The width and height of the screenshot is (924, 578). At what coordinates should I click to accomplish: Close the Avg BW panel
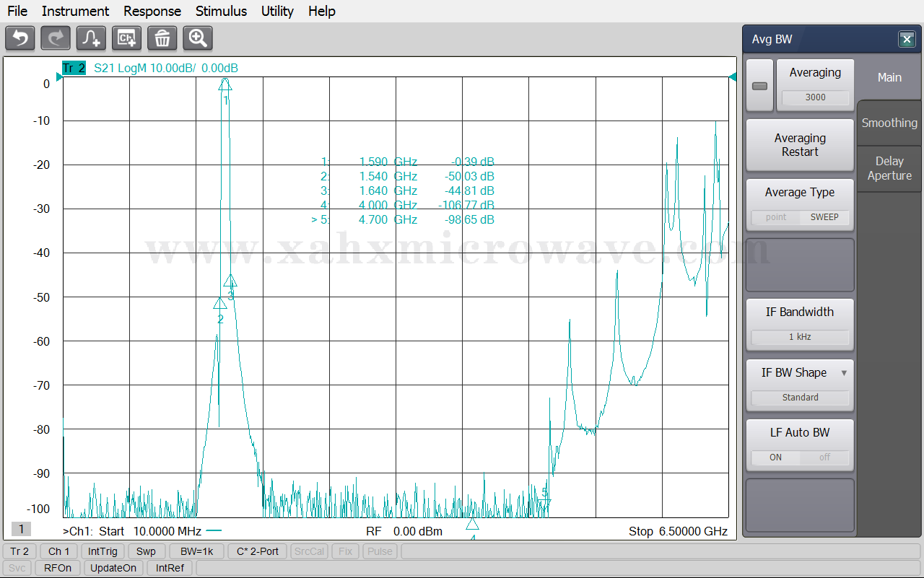907,40
